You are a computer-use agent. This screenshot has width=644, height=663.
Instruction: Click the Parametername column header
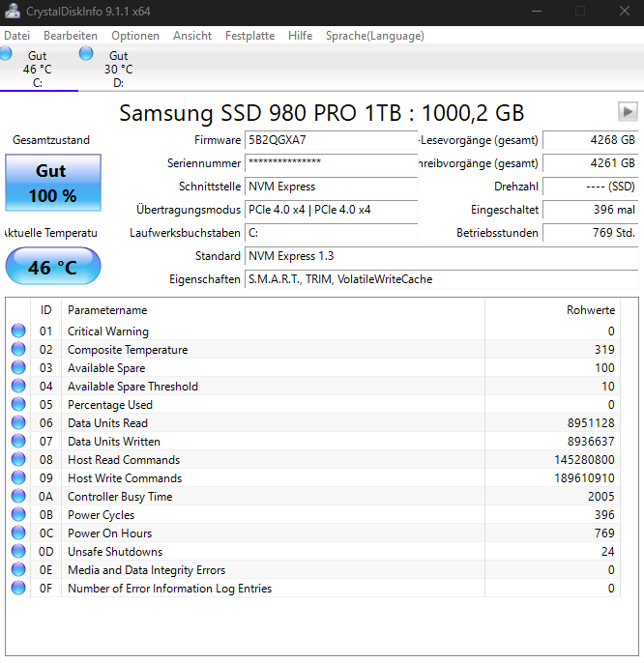point(273,310)
